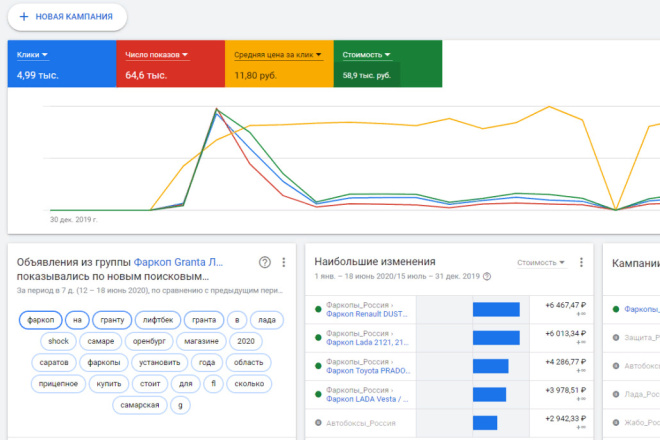Open the Фаркоп Renault DUST… ad group link
Screen dimensions: 660x440
coord(367,314)
